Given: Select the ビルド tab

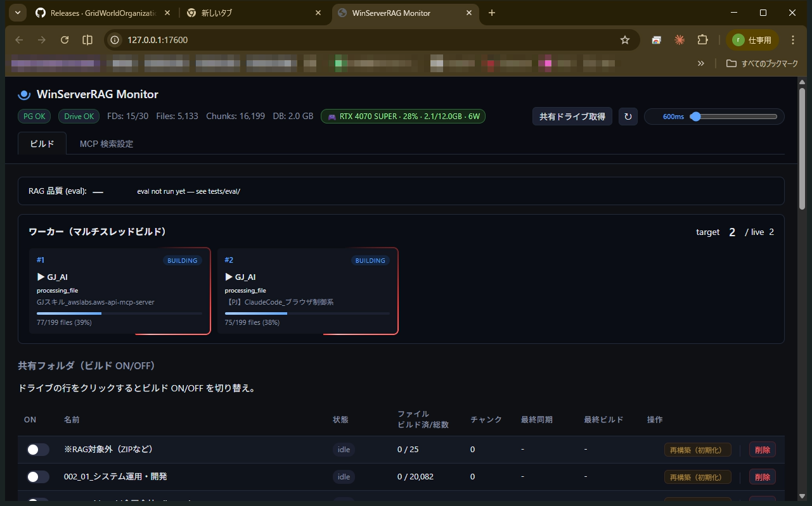Looking at the screenshot, I should (x=42, y=143).
